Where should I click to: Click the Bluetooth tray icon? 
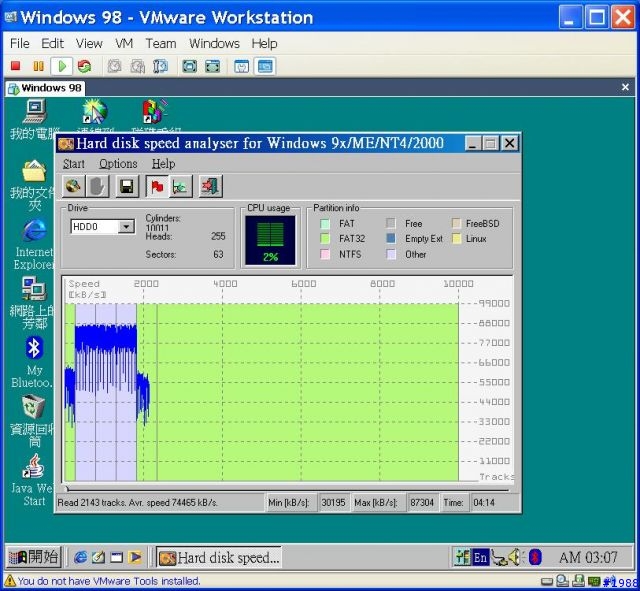coord(535,558)
